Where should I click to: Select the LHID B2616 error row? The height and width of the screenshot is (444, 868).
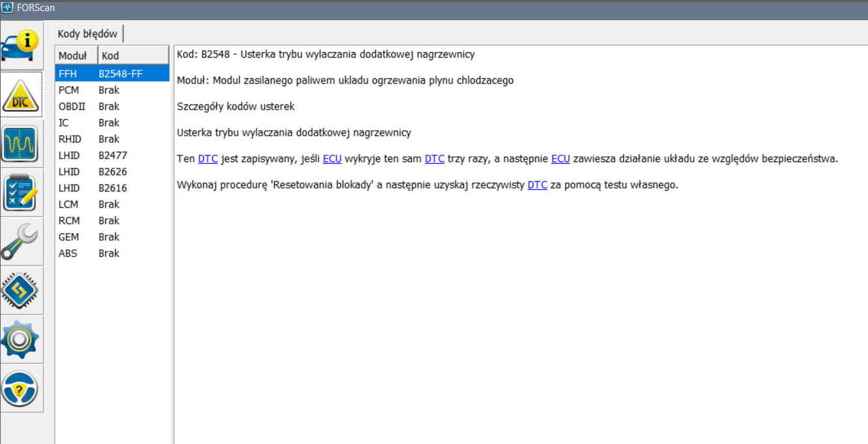point(112,188)
